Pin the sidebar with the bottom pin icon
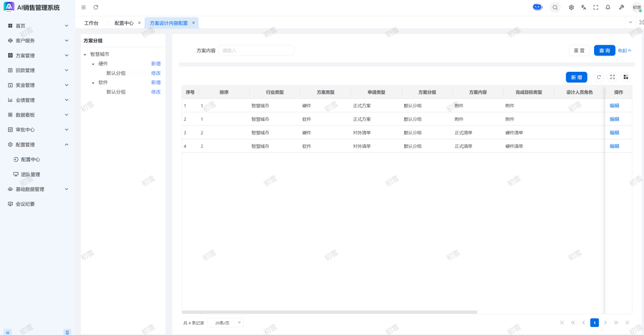Screen dimensions: 644x335 point(67,332)
